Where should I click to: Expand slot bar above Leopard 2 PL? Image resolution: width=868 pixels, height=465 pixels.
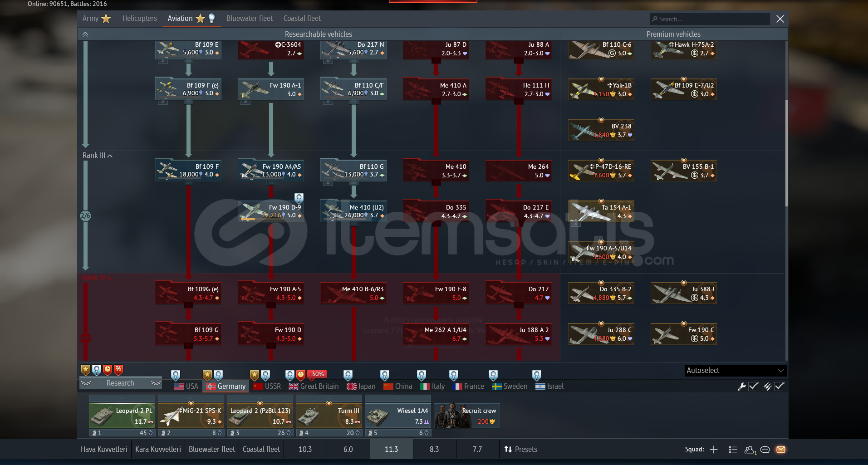click(122, 398)
